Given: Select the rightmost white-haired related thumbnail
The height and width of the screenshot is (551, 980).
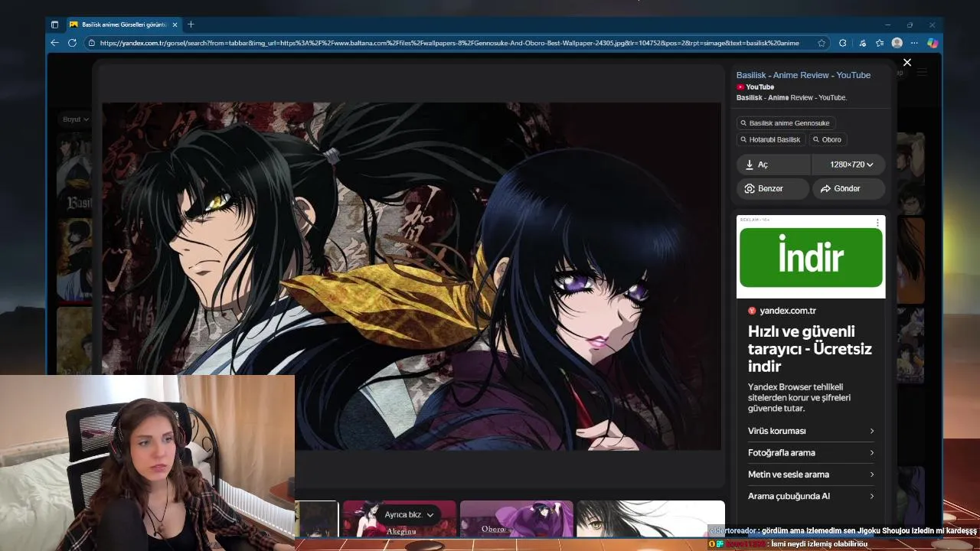Looking at the screenshot, I should [x=650, y=519].
